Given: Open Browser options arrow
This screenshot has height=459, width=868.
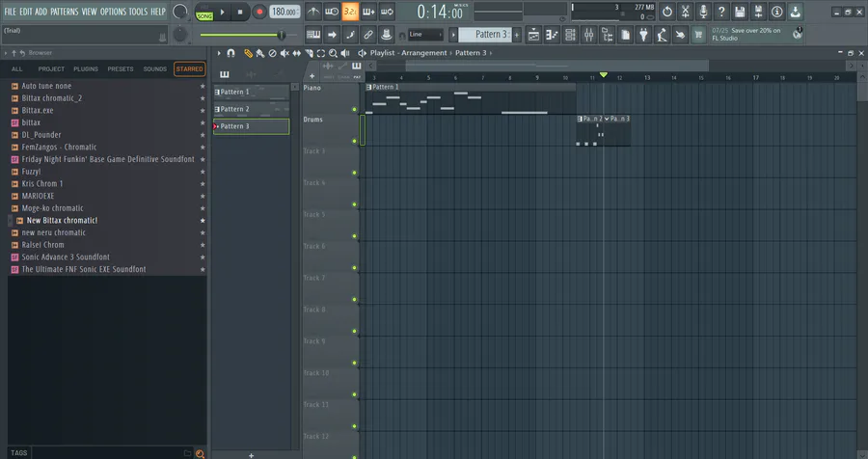Looking at the screenshot, I should pyautogui.click(x=6, y=53).
